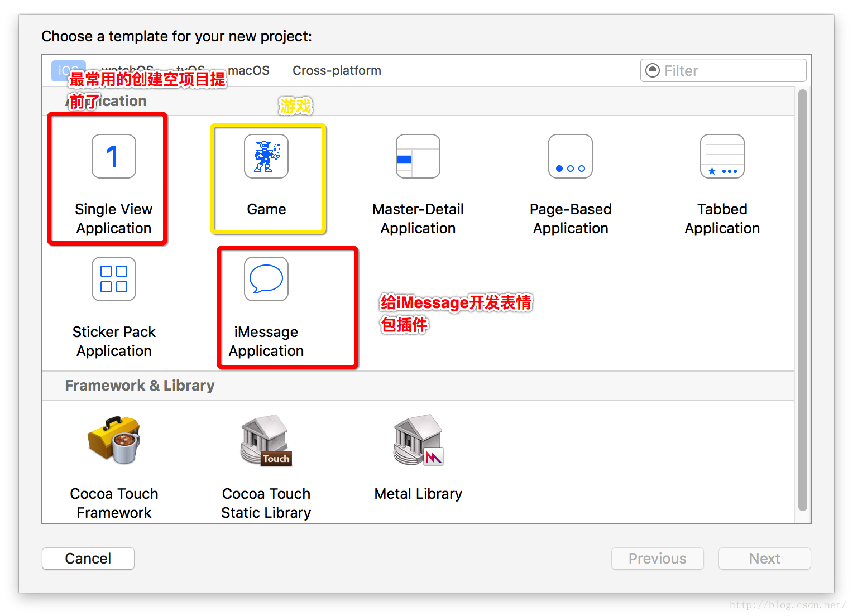Viewport: 853px width, 616px height.
Task: Switch to the macOS tab
Action: coord(249,70)
